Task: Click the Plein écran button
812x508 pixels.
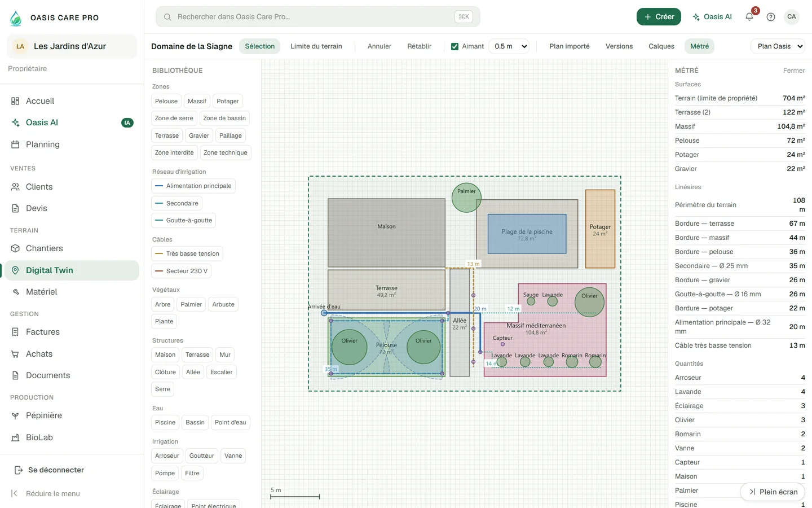Action: coord(773,492)
